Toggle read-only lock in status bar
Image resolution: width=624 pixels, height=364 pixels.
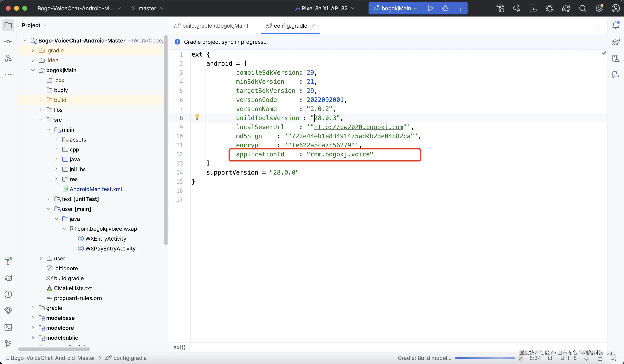click(600, 358)
